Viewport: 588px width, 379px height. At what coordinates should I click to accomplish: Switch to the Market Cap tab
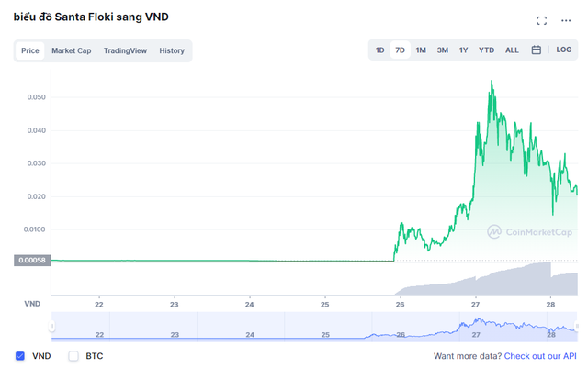(x=72, y=50)
